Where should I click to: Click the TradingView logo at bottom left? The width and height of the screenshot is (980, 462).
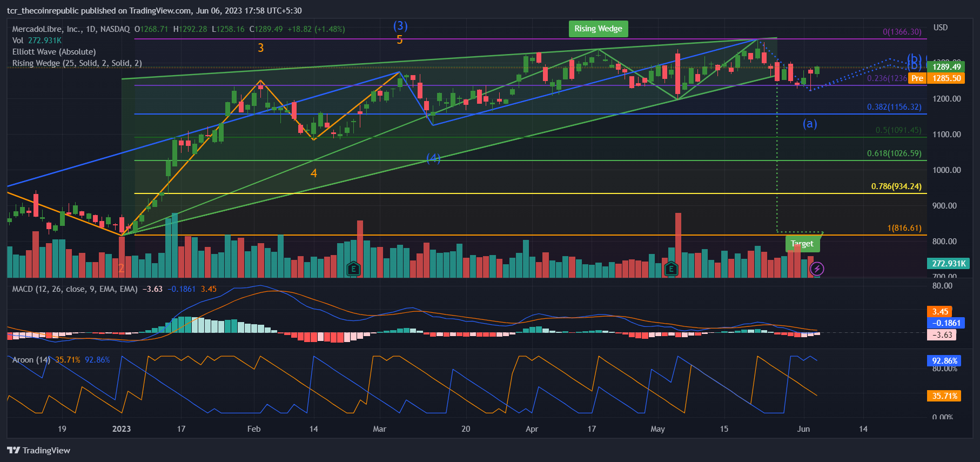tap(38, 450)
